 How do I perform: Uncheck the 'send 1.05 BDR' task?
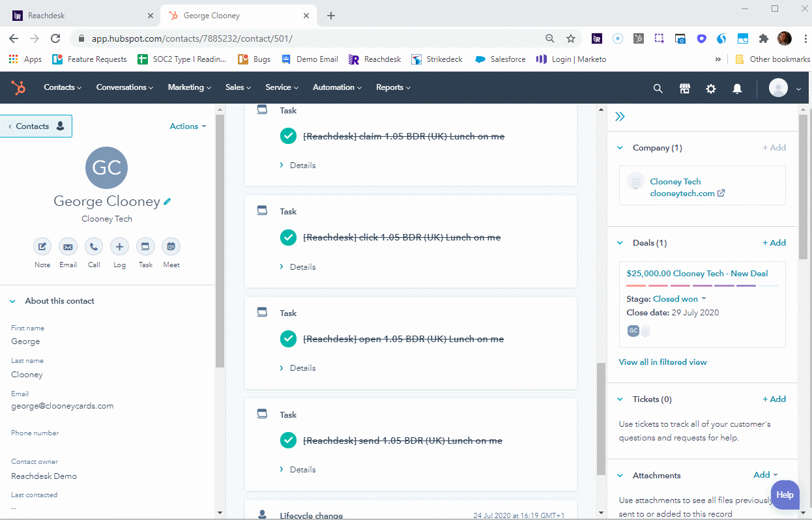(x=288, y=441)
